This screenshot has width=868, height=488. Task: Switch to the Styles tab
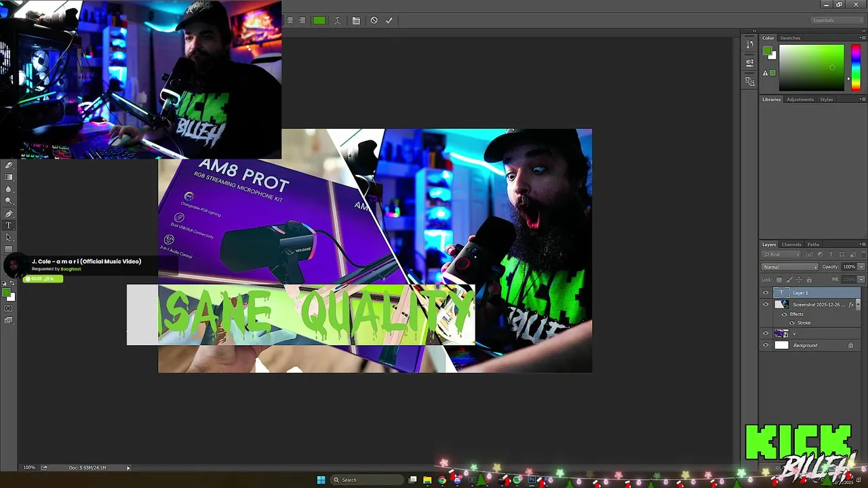[826, 100]
